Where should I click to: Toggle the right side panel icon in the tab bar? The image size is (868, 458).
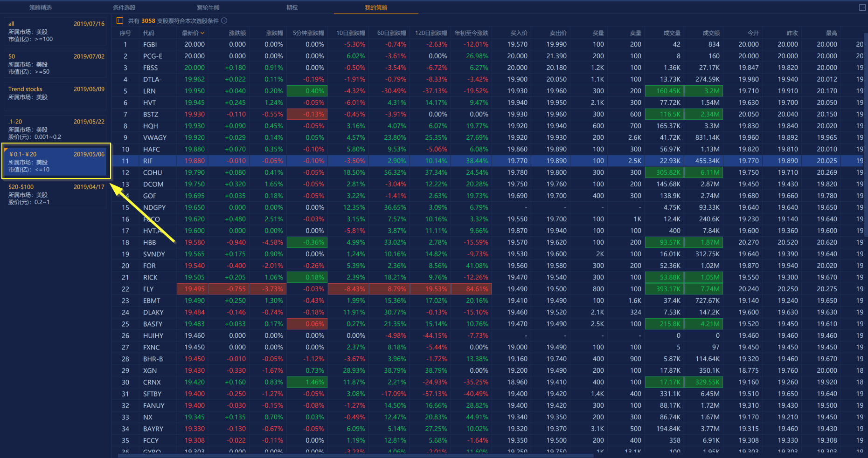coord(862,7)
